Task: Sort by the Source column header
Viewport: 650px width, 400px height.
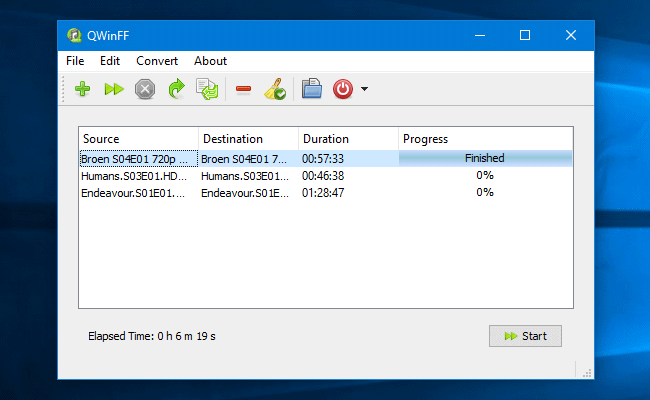Action: pos(138,139)
